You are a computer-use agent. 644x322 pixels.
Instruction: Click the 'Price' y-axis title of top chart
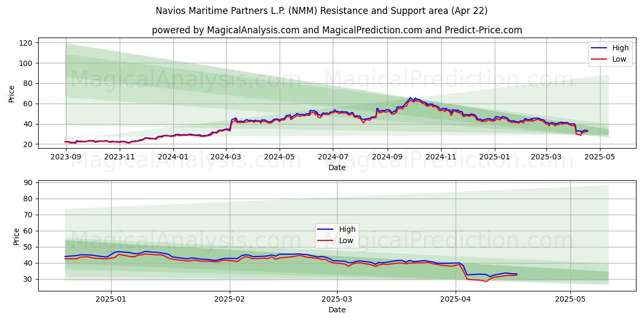click(12, 93)
